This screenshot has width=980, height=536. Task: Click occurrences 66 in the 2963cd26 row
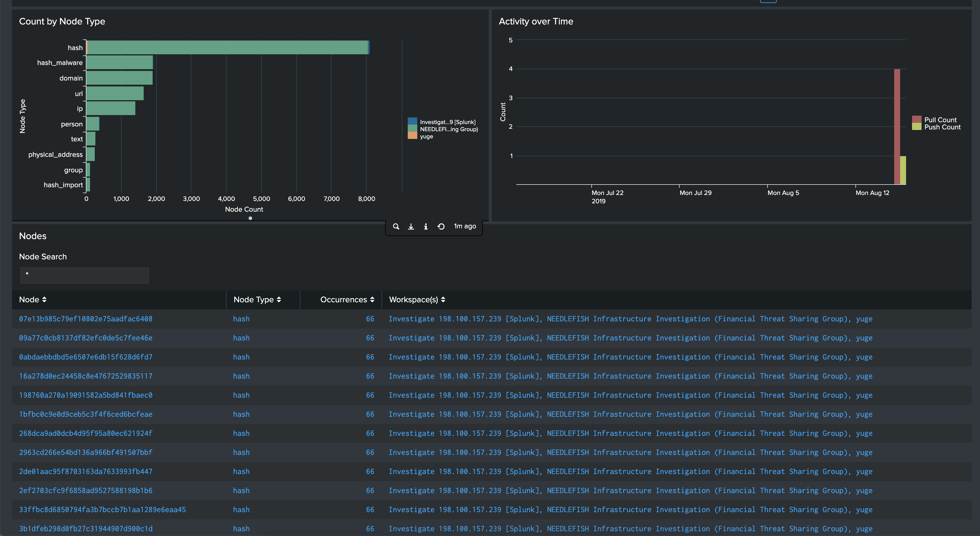(x=370, y=452)
